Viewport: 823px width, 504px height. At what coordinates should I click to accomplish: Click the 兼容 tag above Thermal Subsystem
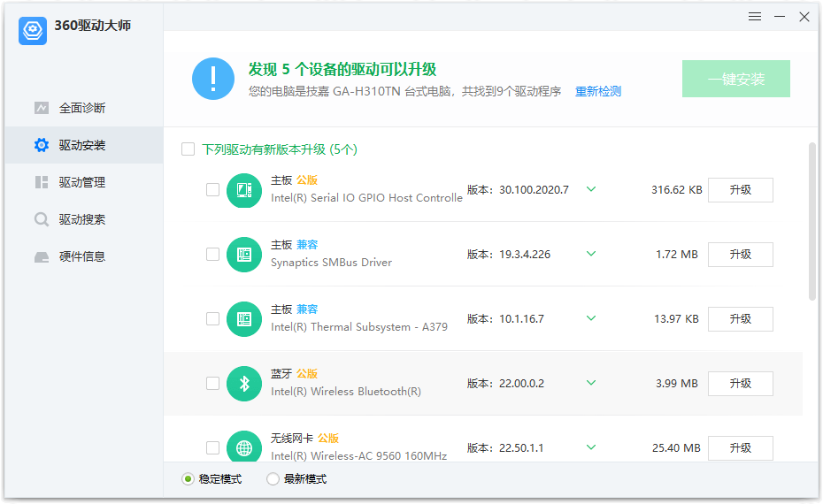(307, 309)
